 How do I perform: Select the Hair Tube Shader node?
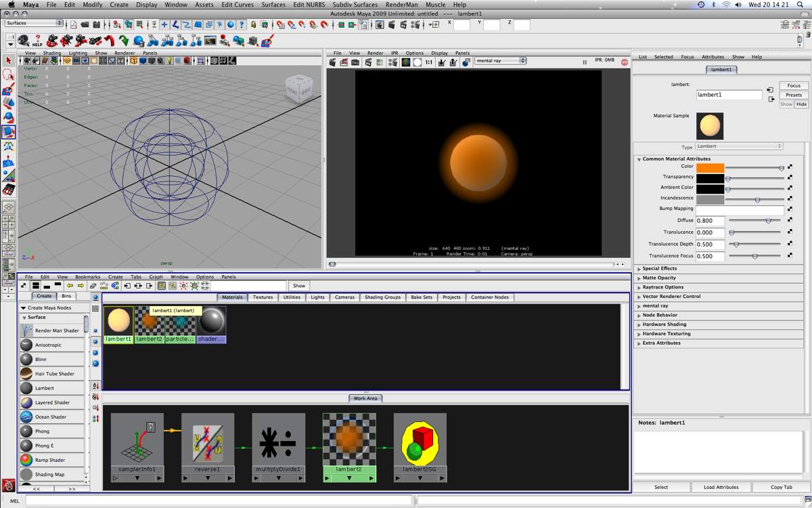coord(26,374)
